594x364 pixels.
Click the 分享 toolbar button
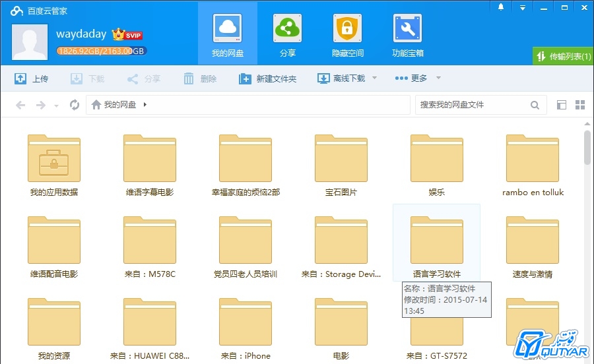pos(143,78)
